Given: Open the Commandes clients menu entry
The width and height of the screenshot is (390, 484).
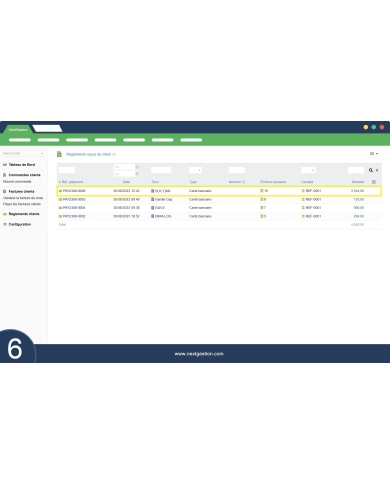Looking at the screenshot, I should tap(24, 175).
